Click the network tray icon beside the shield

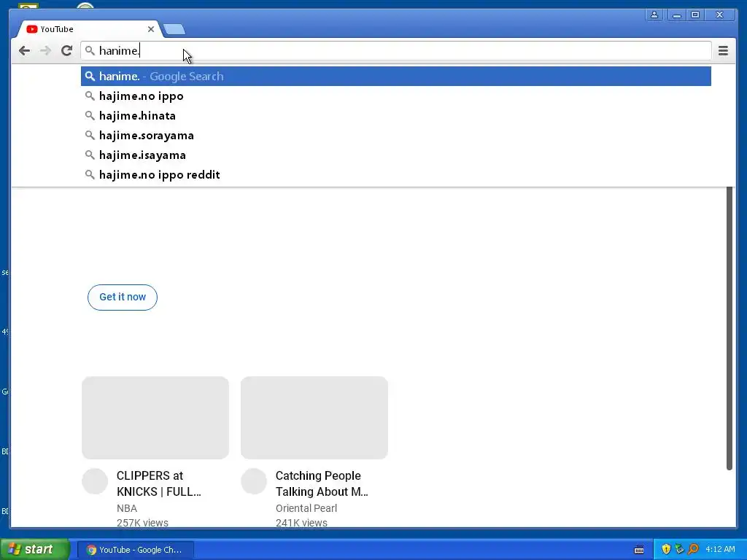tap(679, 549)
